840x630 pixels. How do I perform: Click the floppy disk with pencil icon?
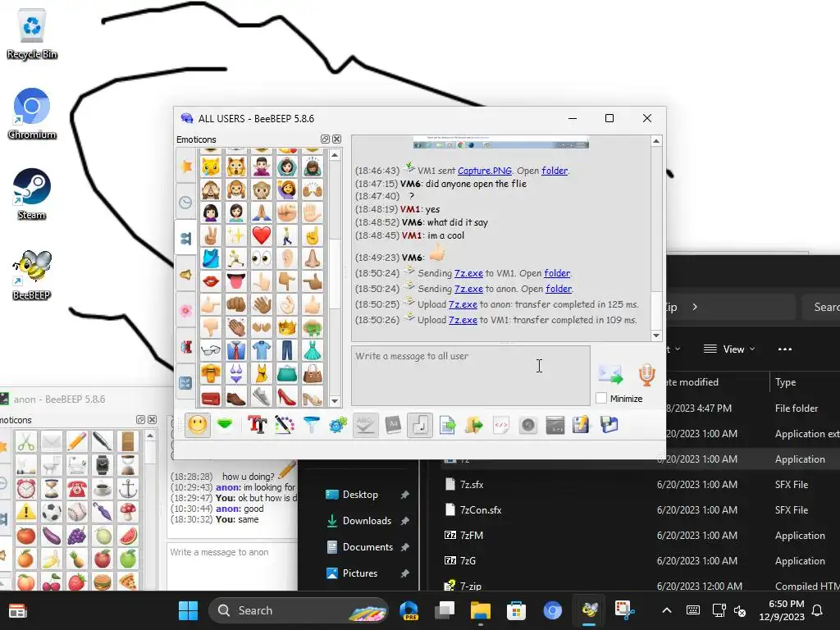point(582,426)
